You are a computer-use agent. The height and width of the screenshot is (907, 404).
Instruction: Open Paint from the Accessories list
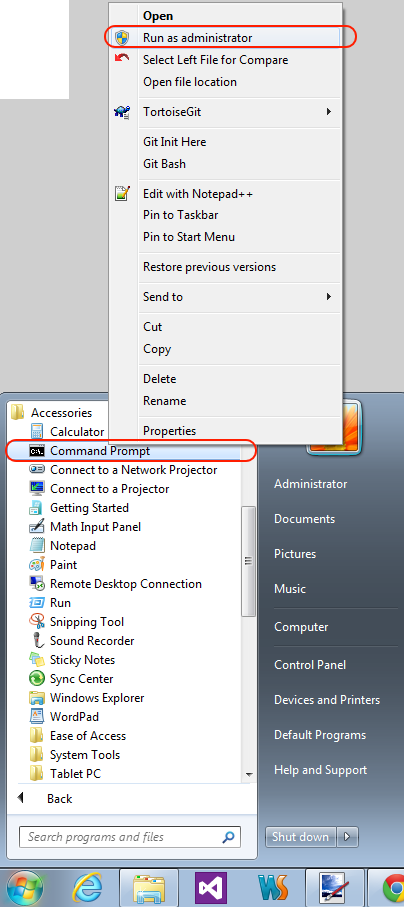(x=53, y=565)
